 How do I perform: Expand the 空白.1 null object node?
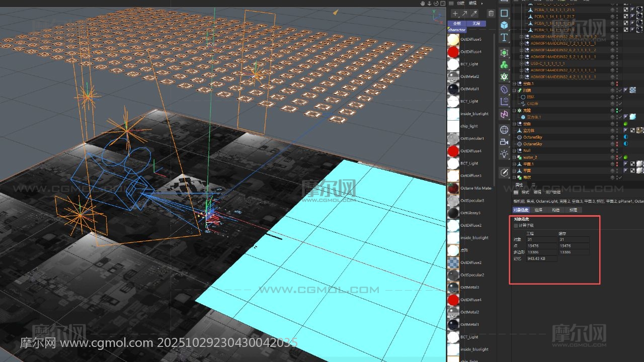pyautogui.click(x=514, y=83)
